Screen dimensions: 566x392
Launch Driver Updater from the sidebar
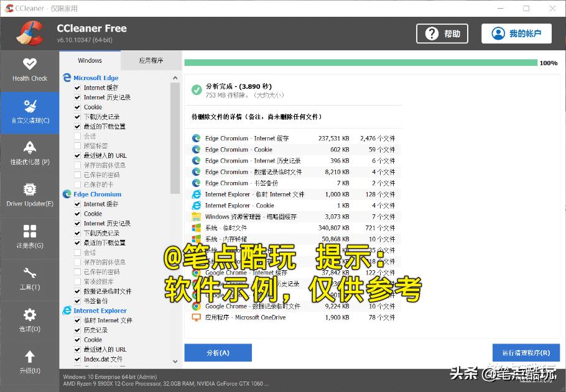[29, 196]
